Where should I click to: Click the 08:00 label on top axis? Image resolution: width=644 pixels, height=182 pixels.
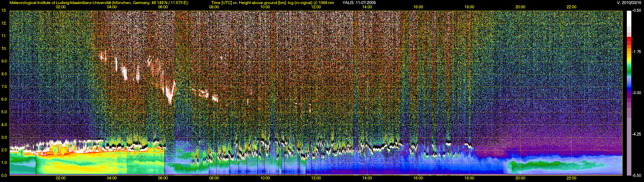(214, 7)
